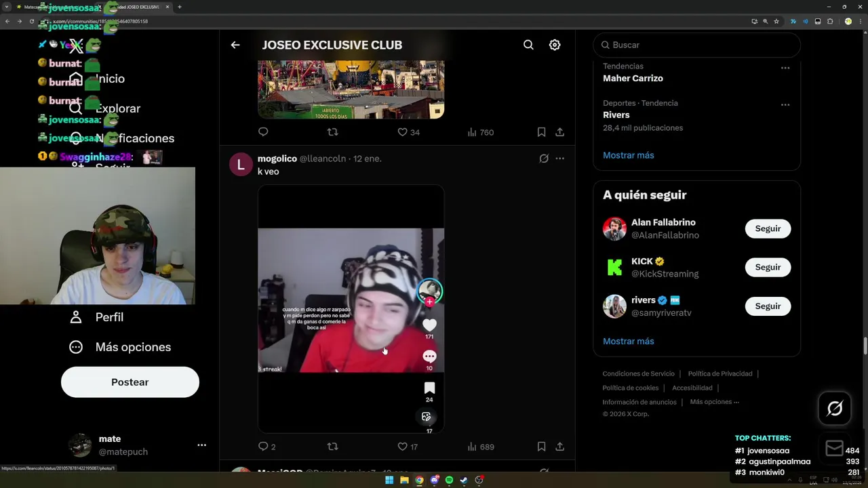
Task: Open Política de cookies link
Action: pos(630,388)
